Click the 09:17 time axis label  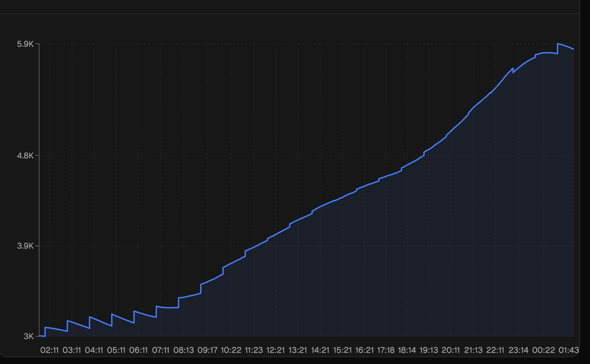[207, 350]
